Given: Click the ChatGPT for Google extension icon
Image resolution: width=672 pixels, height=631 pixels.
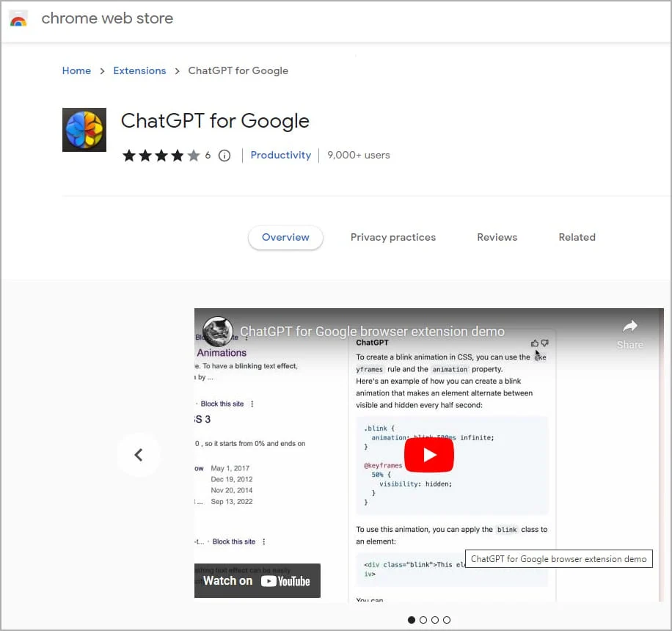Looking at the screenshot, I should pyautogui.click(x=84, y=130).
